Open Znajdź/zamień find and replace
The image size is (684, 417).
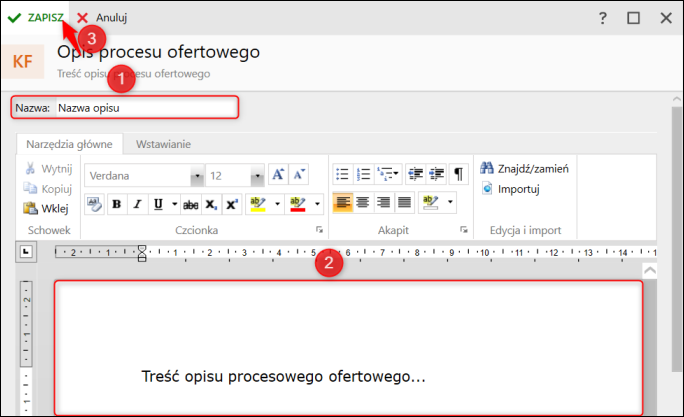(x=524, y=168)
